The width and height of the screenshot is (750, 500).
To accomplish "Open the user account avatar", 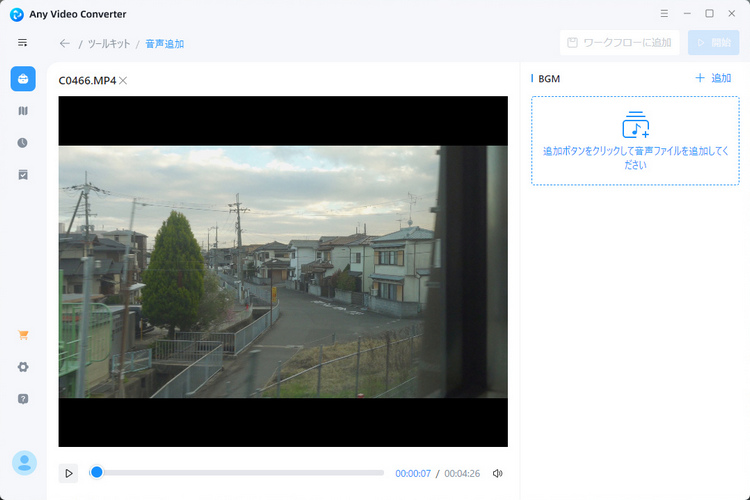I will tap(24, 463).
